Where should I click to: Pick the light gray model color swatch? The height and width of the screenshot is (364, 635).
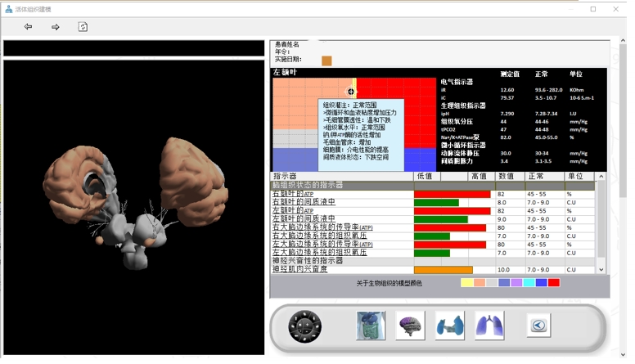click(x=492, y=283)
